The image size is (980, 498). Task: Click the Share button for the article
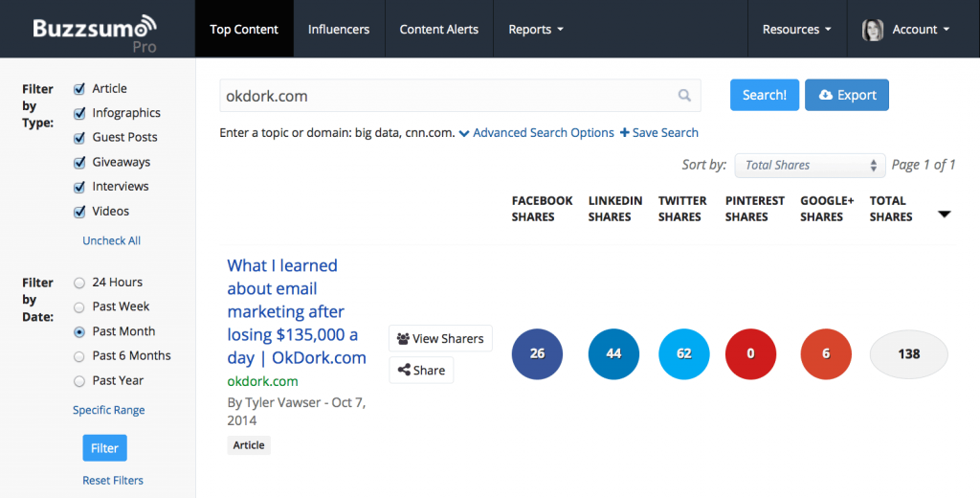tap(421, 371)
